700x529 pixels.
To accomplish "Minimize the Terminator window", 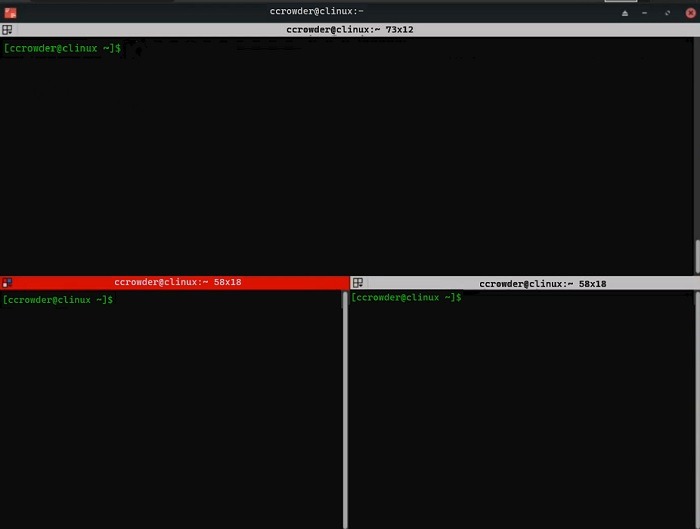I will pyautogui.click(x=644, y=13).
